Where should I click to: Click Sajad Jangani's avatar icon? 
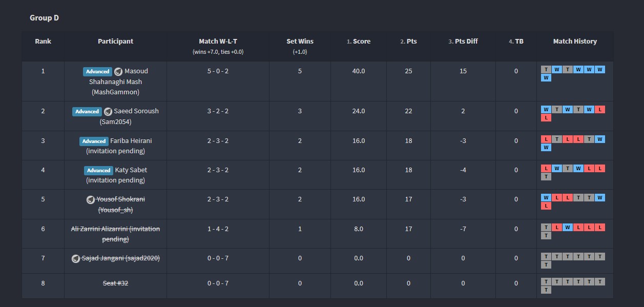[75, 259]
